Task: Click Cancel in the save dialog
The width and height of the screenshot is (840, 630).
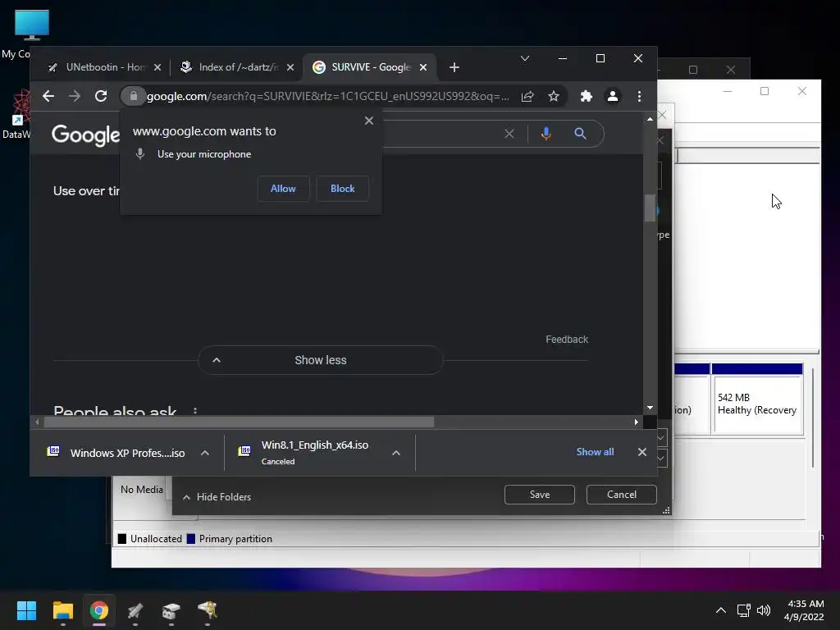Action: (622, 495)
